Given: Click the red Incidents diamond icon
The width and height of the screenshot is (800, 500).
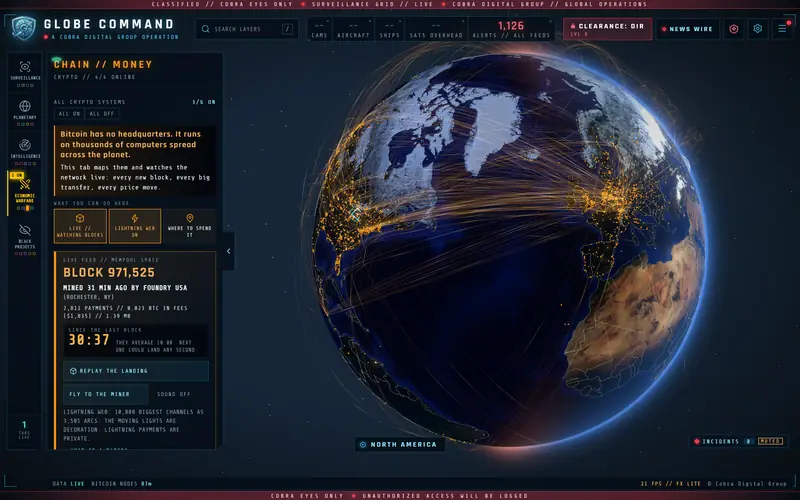Looking at the screenshot, I should pyautogui.click(x=697, y=441).
